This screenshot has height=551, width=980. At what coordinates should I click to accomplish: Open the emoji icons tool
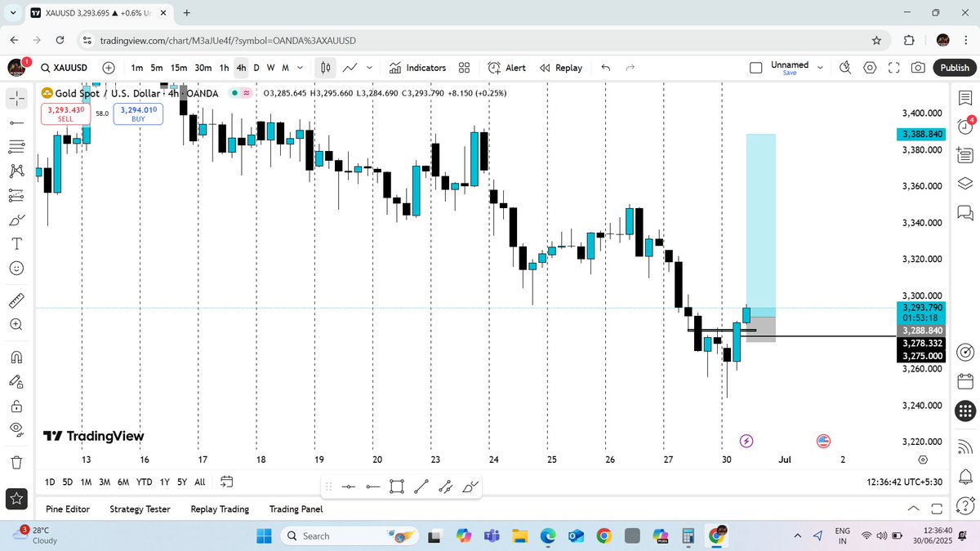pyautogui.click(x=16, y=268)
